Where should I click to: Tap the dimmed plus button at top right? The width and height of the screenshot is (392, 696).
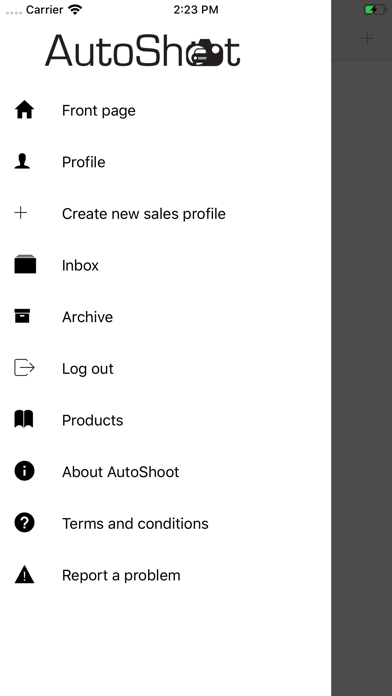click(x=367, y=39)
